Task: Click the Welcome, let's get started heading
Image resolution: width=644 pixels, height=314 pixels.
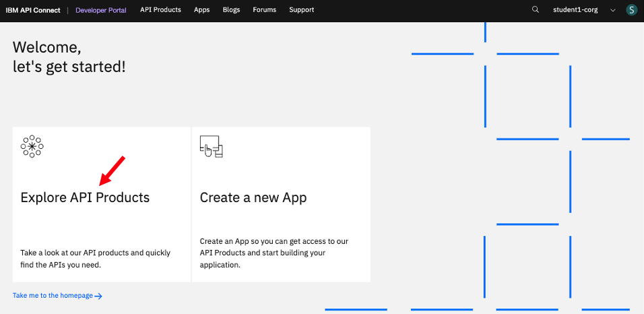Action: tap(69, 57)
